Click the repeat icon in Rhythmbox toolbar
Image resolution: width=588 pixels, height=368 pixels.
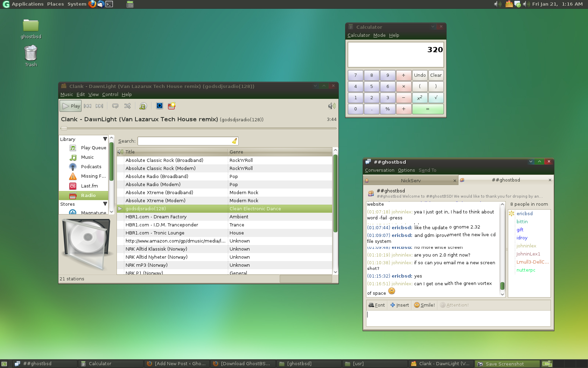click(115, 106)
